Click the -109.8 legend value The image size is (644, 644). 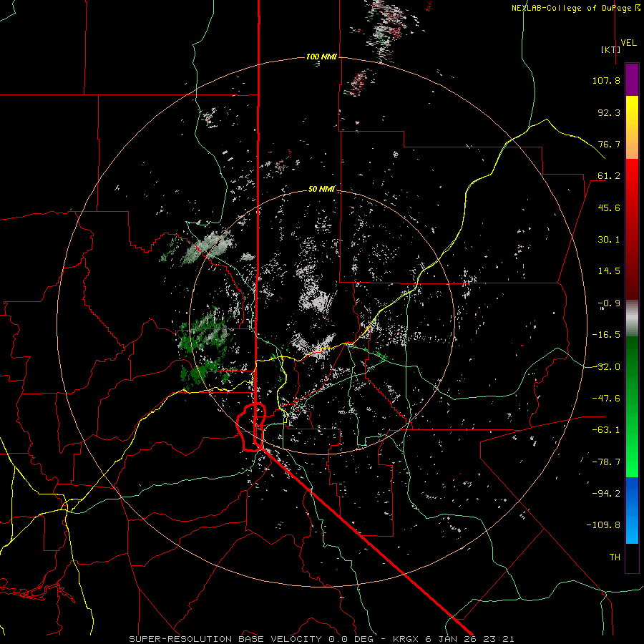click(603, 525)
